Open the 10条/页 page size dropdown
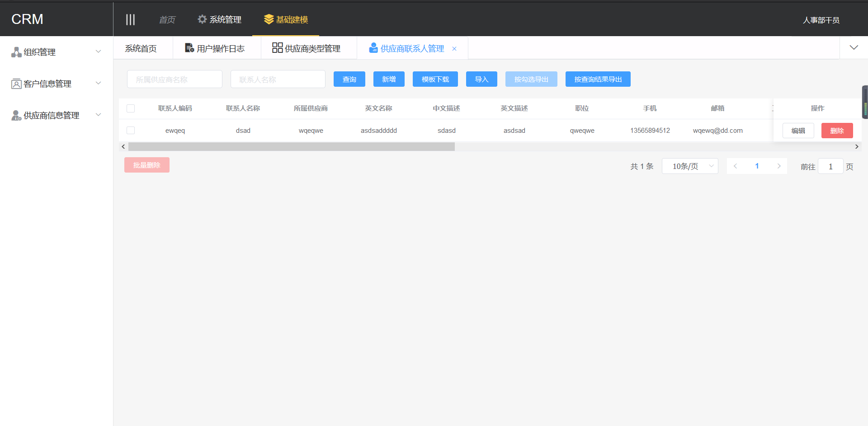The height and width of the screenshot is (426, 868). tap(689, 166)
